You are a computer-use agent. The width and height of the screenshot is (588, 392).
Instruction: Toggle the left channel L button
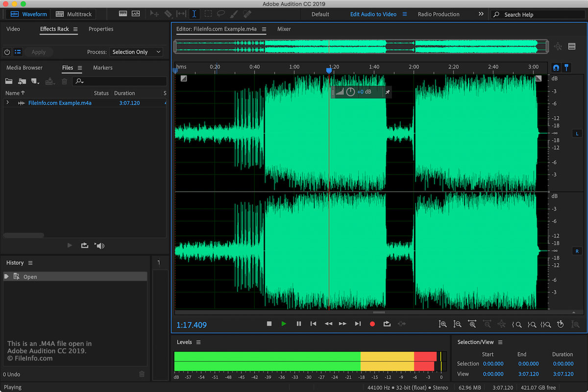pos(577,133)
